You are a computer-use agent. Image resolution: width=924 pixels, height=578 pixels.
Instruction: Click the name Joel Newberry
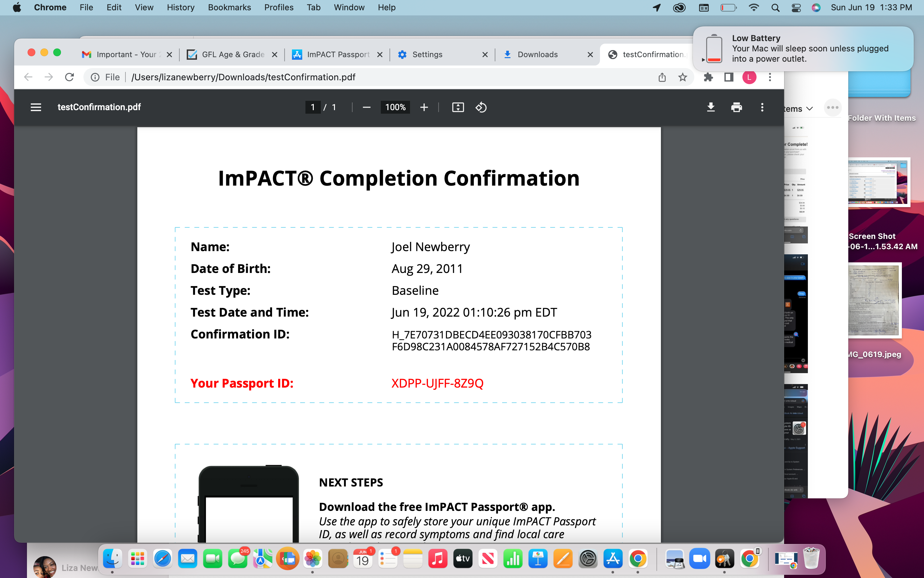pyautogui.click(x=431, y=247)
